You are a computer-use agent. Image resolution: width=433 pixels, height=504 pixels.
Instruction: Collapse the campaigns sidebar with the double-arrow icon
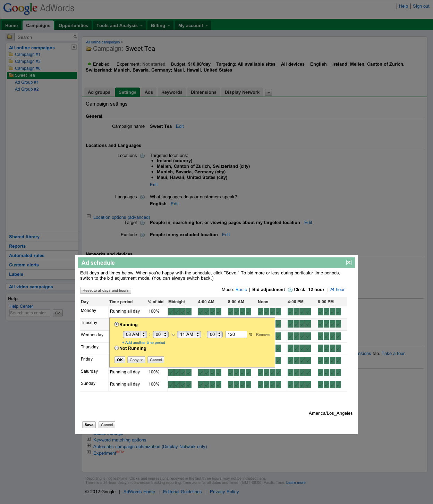tap(74, 47)
